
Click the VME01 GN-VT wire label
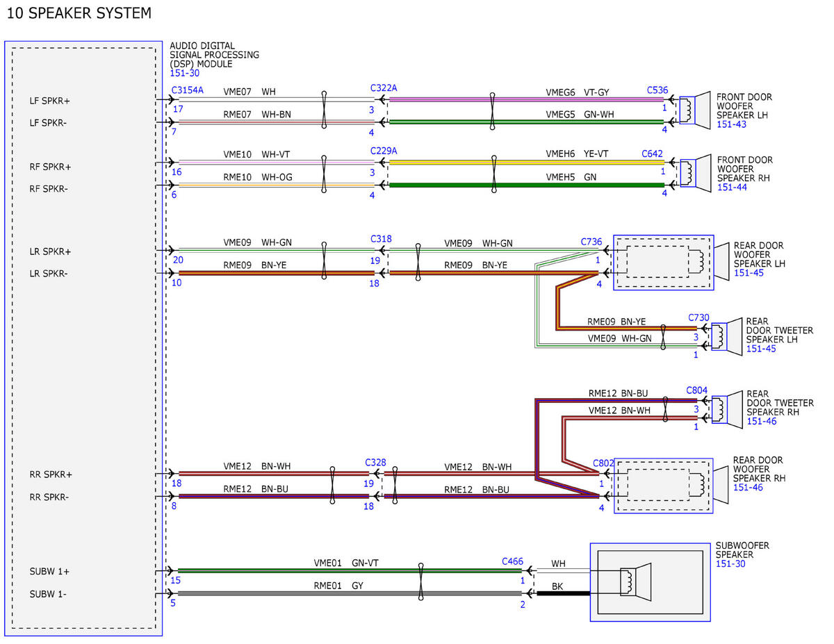coord(345,563)
